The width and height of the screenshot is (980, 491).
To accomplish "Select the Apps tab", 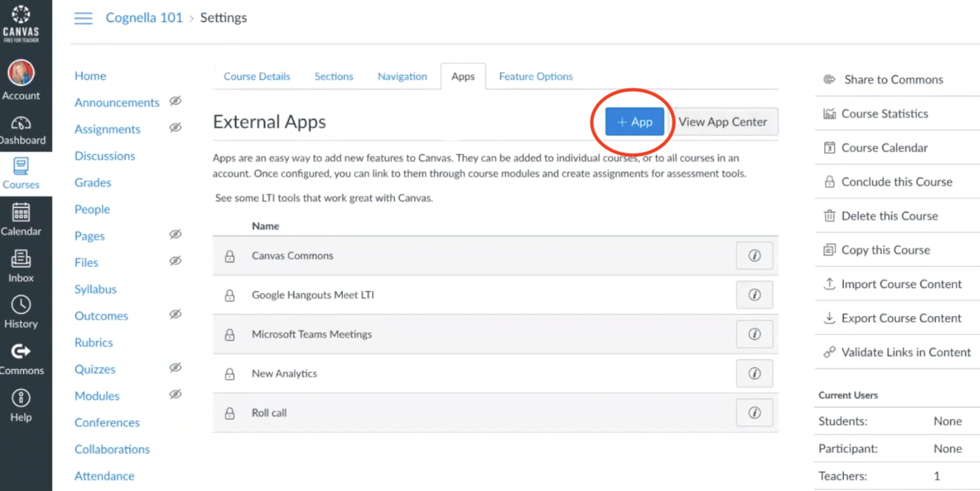I will (x=463, y=76).
